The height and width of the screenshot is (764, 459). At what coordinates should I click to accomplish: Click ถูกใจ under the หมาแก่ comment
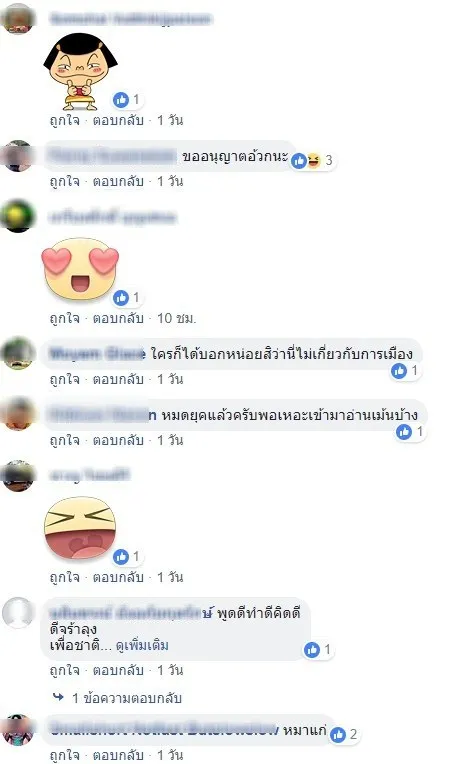[x=64, y=755]
